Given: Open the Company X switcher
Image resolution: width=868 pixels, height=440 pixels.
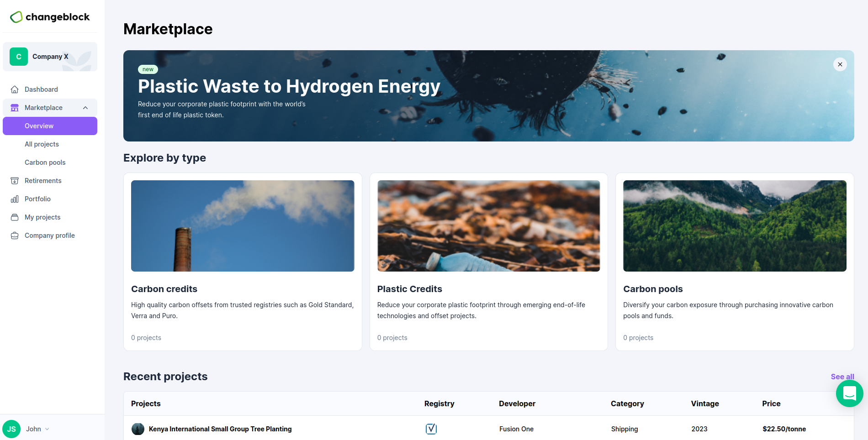Looking at the screenshot, I should pyautogui.click(x=50, y=57).
